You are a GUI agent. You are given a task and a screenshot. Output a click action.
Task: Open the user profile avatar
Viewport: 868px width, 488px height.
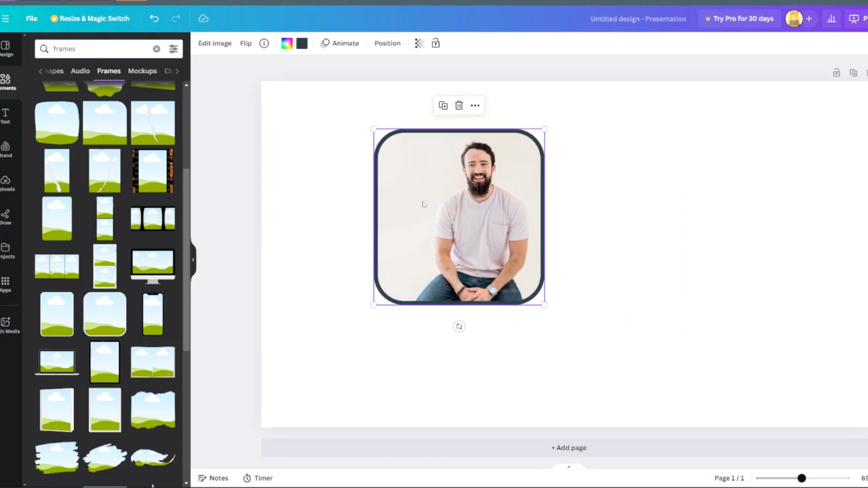click(793, 18)
